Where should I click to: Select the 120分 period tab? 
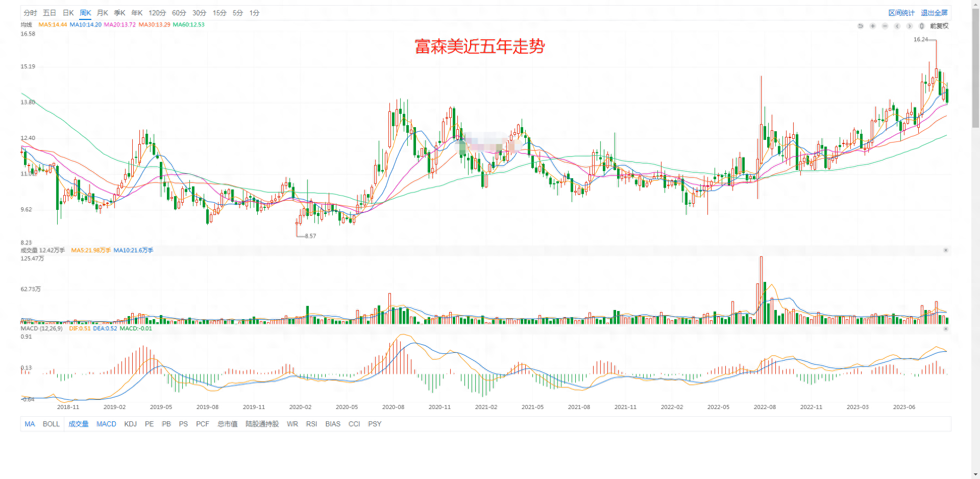(x=157, y=13)
